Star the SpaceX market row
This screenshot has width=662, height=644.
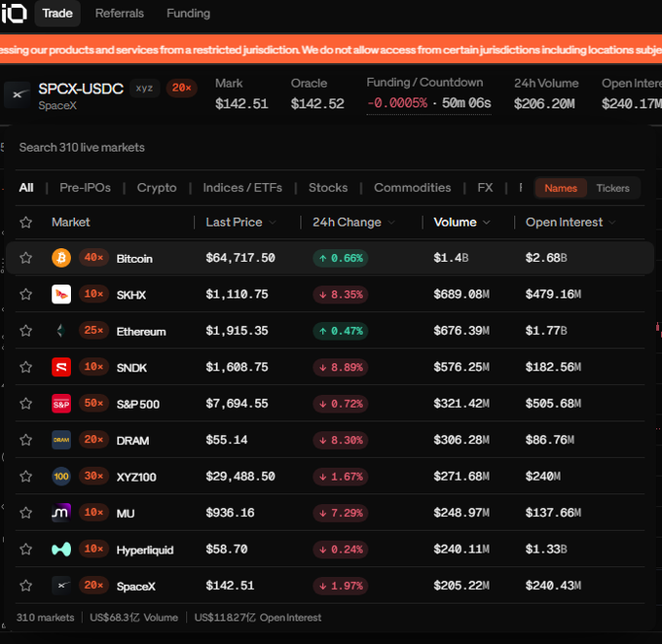(x=25, y=586)
